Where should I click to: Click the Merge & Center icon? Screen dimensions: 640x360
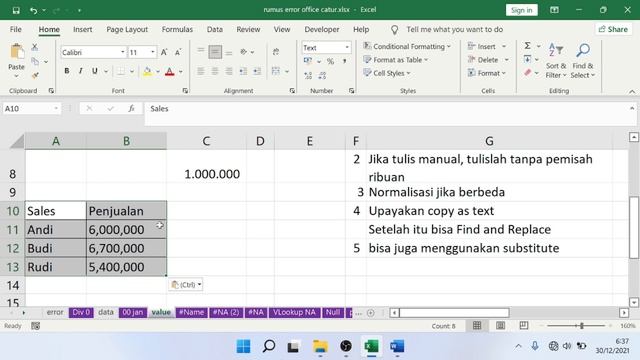coord(276,71)
